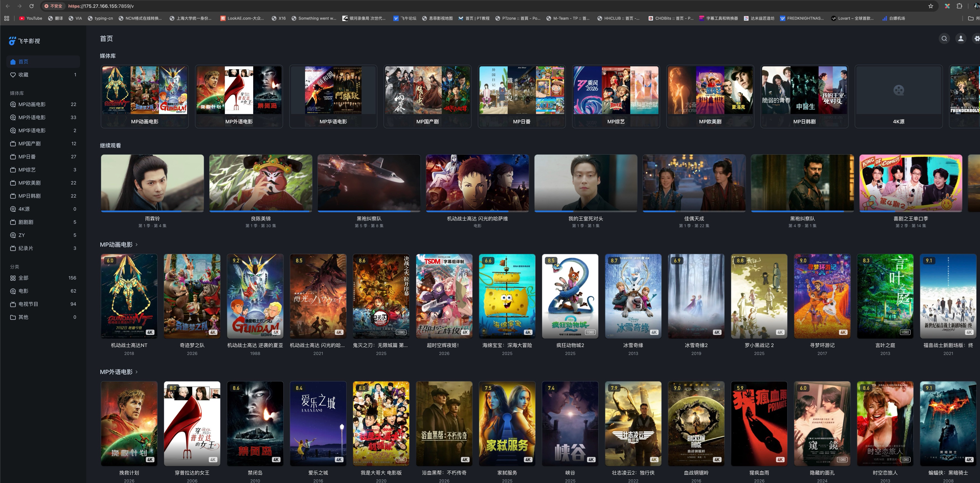Open the 血战钢锯岭 movie poster
The image size is (980, 483).
pos(696,423)
